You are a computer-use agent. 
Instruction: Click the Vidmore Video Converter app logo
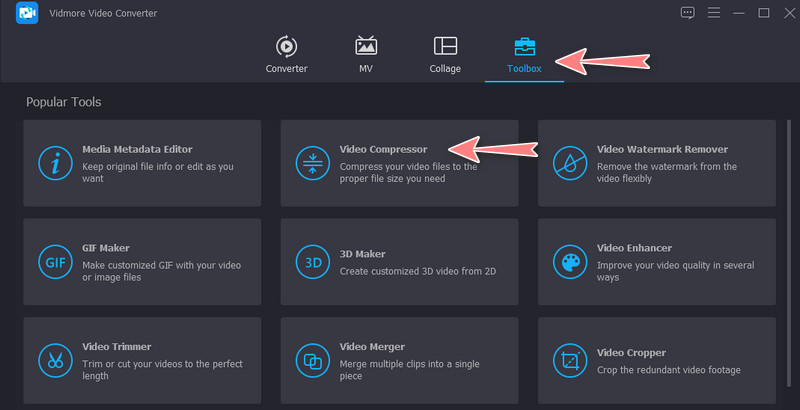(27, 13)
